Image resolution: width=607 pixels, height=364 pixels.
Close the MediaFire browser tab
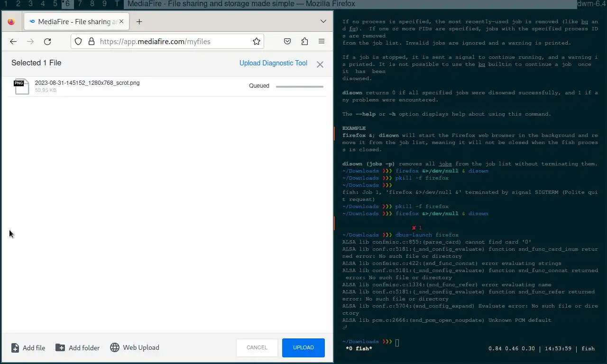(121, 21)
